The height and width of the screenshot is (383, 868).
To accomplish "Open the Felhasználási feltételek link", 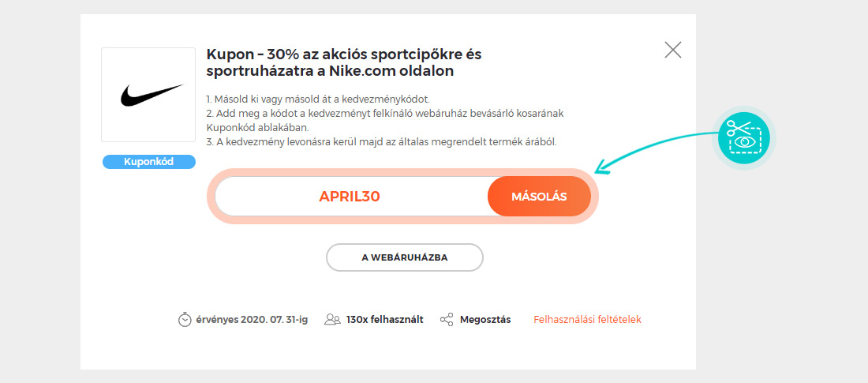I will (587, 320).
